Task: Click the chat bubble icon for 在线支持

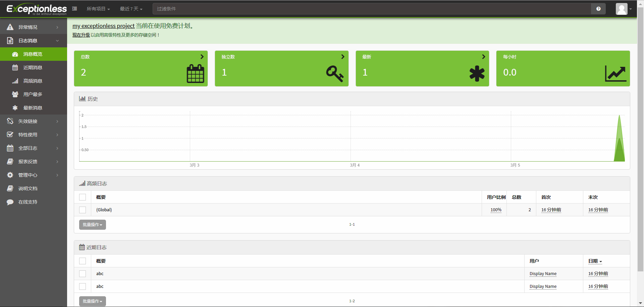Action: (x=10, y=202)
